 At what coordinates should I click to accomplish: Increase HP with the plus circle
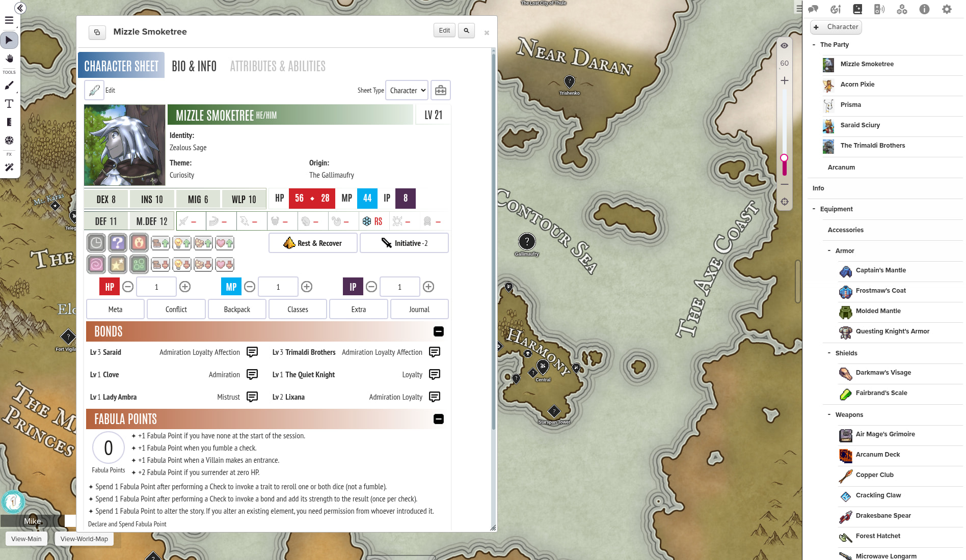(185, 287)
